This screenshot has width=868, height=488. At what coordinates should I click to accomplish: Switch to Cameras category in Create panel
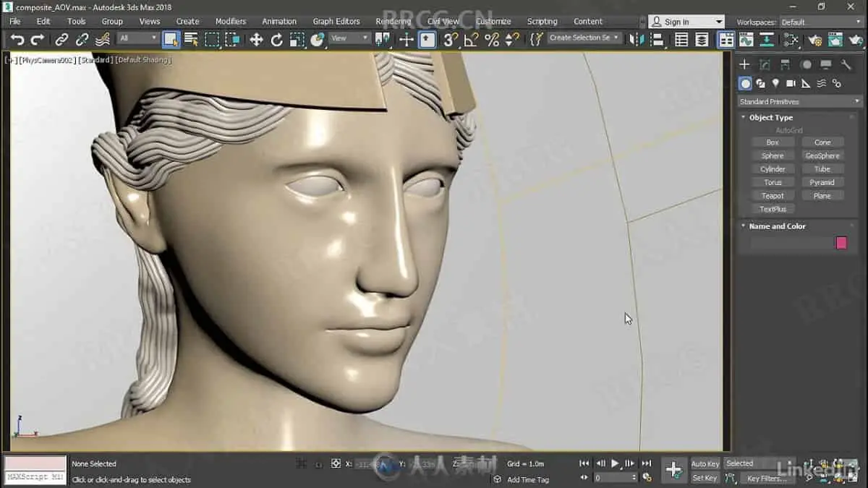(x=791, y=84)
